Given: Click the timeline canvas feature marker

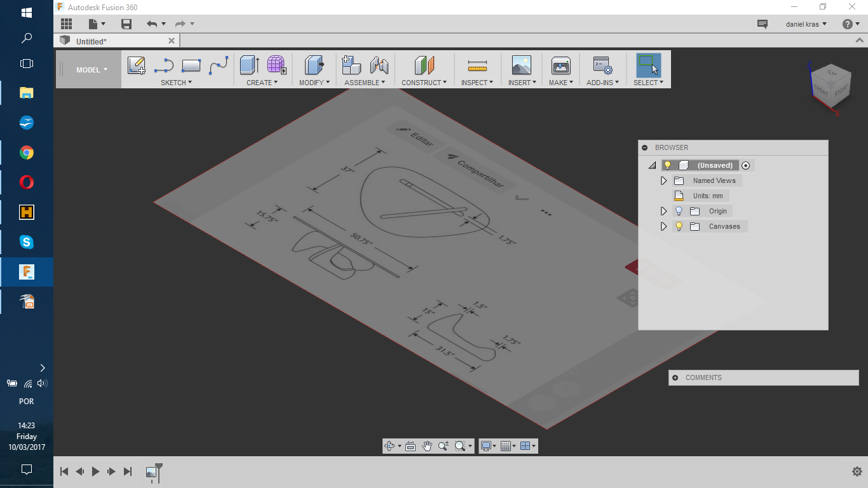Looking at the screenshot, I should coord(151,472).
